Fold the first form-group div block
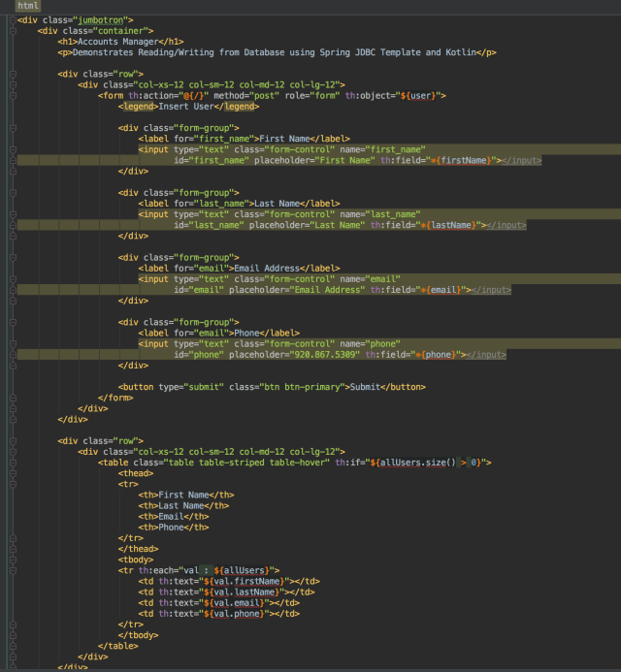The height and width of the screenshot is (672, 621). 12,127
